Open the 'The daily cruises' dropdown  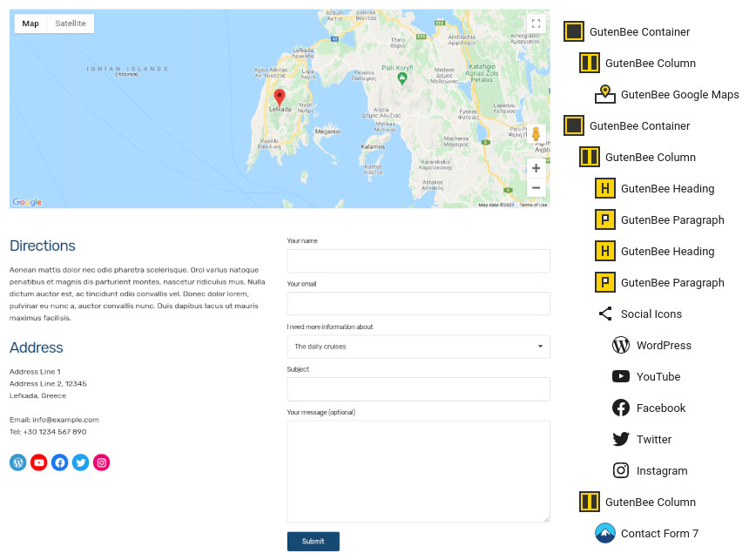coord(418,347)
